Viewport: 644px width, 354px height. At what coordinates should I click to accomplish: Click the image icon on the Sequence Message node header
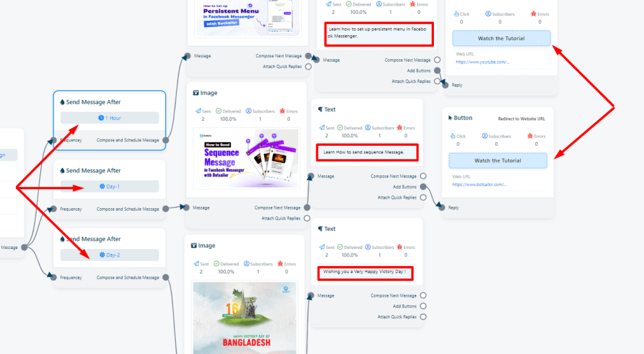click(x=194, y=93)
